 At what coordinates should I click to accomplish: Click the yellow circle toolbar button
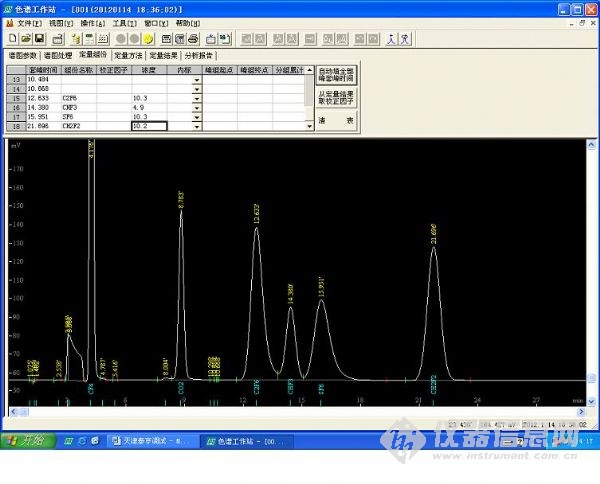(x=148, y=39)
